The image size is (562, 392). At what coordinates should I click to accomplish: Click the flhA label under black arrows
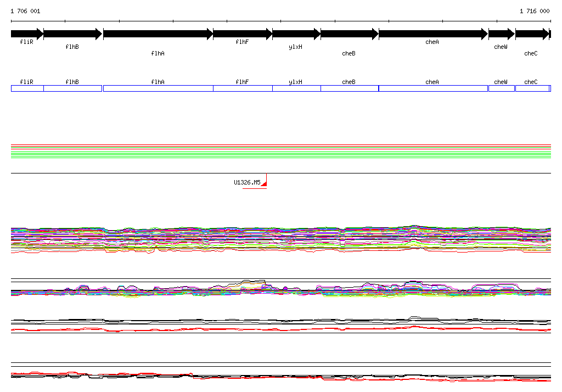(x=158, y=53)
